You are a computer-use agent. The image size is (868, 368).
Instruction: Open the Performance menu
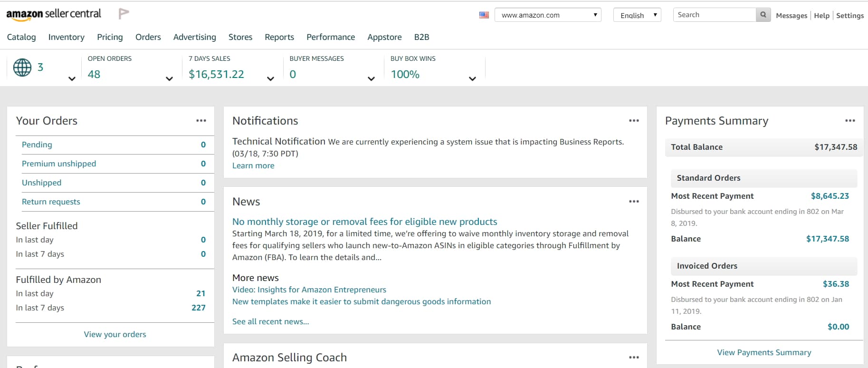331,37
